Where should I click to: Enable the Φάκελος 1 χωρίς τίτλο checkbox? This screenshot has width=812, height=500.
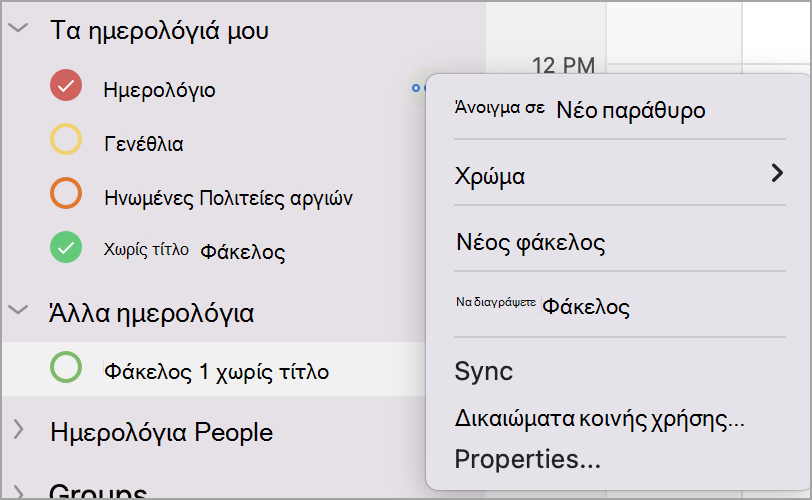66,367
